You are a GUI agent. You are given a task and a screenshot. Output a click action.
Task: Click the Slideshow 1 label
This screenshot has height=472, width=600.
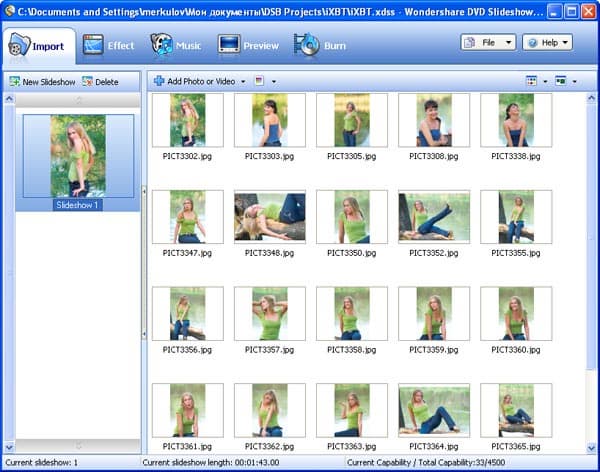coord(77,205)
